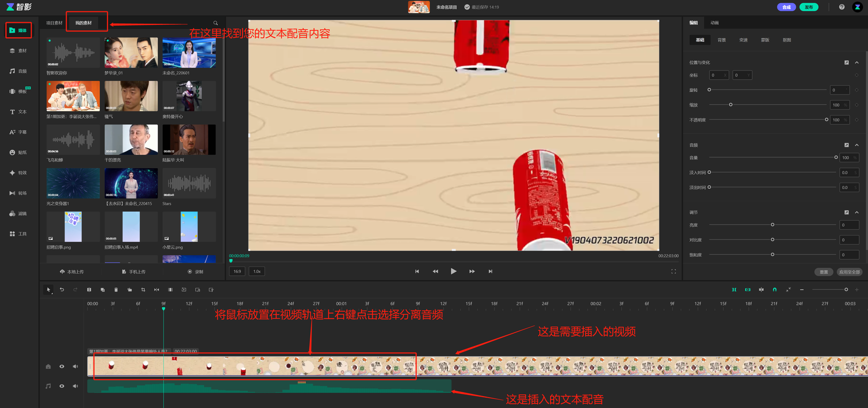Click the undo arrow in timeline toolbar
The image size is (868, 408).
point(62,290)
